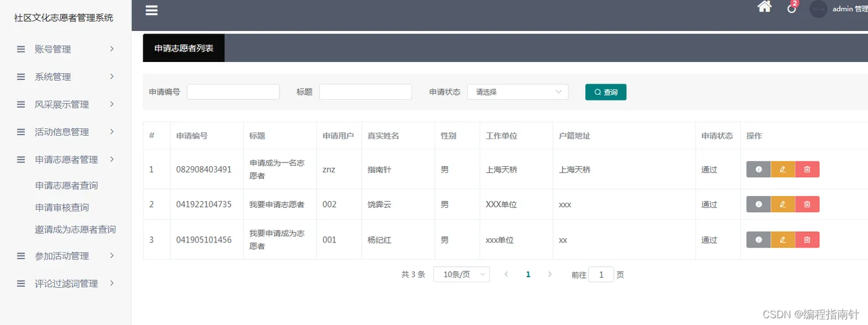This screenshot has height=325, width=868.
Task: Click cell 指南针 in the name column
Action: 379,169
